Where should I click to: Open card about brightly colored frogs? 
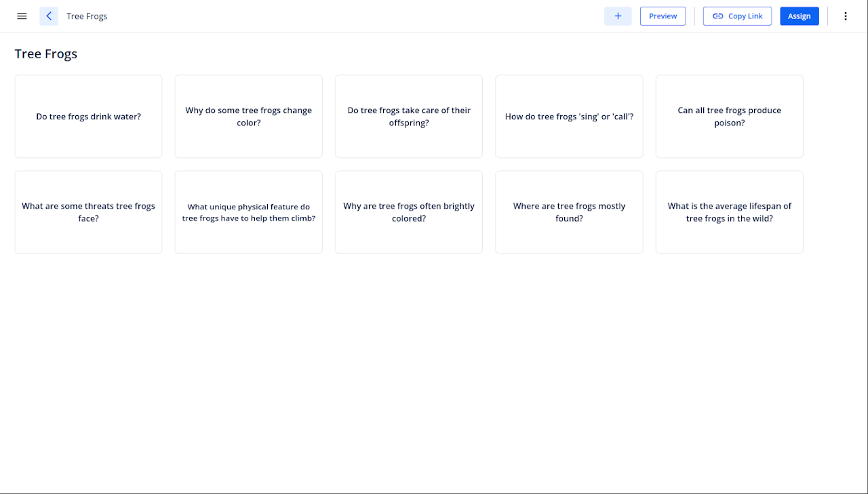point(409,212)
